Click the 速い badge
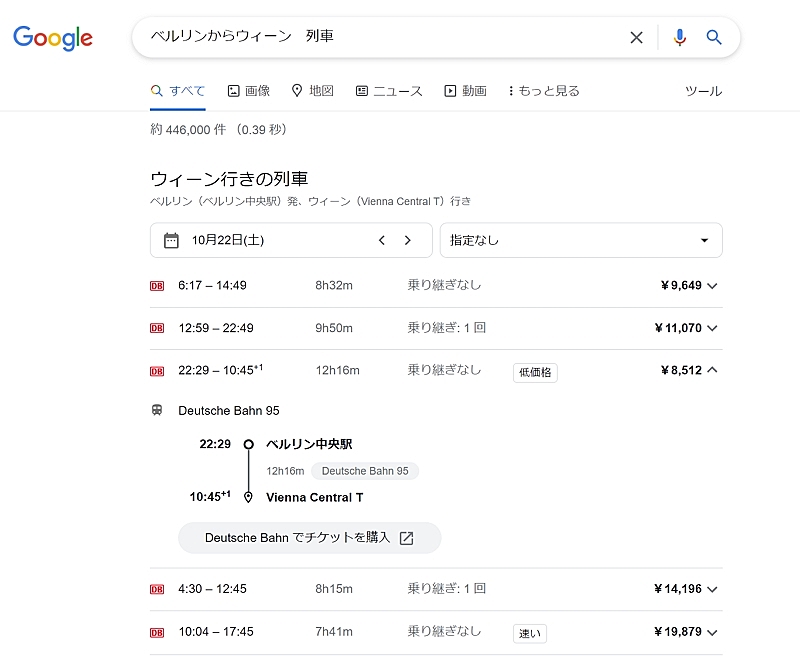 (x=530, y=633)
